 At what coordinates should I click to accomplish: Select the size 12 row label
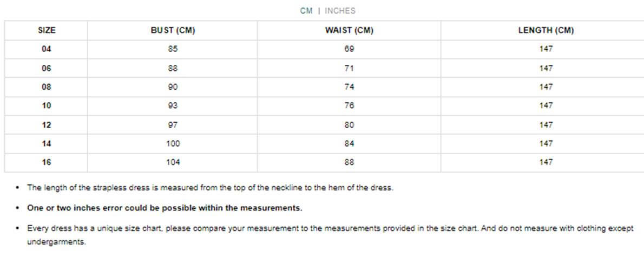tap(47, 125)
